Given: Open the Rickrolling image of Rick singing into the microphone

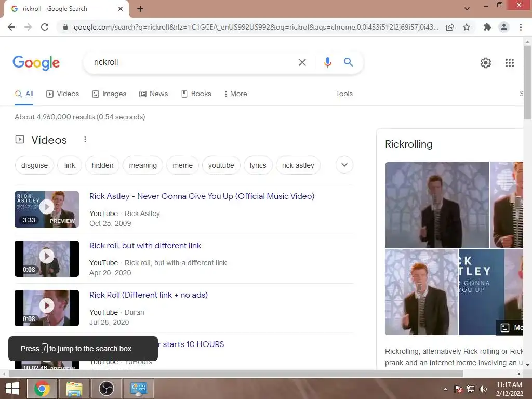Looking at the screenshot, I should click(421, 292).
